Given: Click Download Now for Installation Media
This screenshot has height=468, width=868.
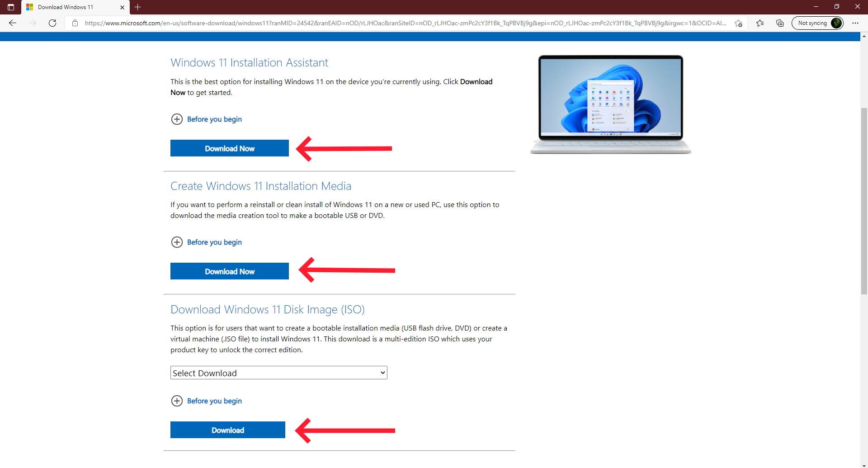Looking at the screenshot, I should point(229,271).
